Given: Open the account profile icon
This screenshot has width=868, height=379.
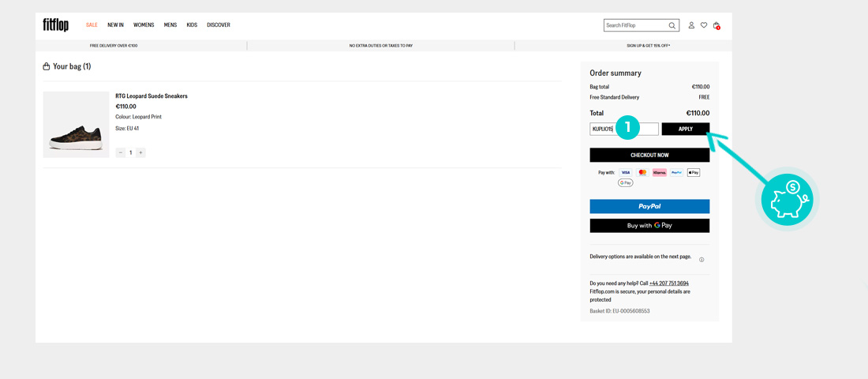Looking at the screenshot, I should coord(691,25).
